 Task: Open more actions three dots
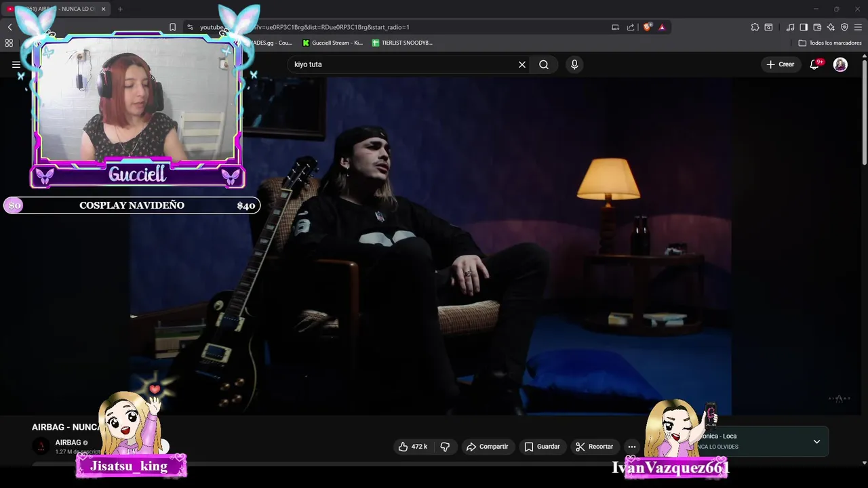632,447
